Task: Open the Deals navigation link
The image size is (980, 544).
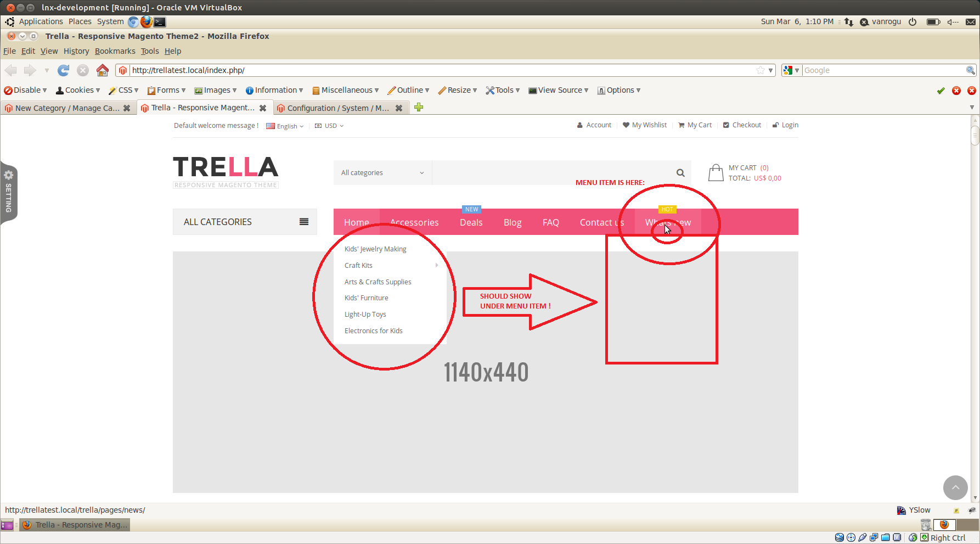Action: click(471, 222)
